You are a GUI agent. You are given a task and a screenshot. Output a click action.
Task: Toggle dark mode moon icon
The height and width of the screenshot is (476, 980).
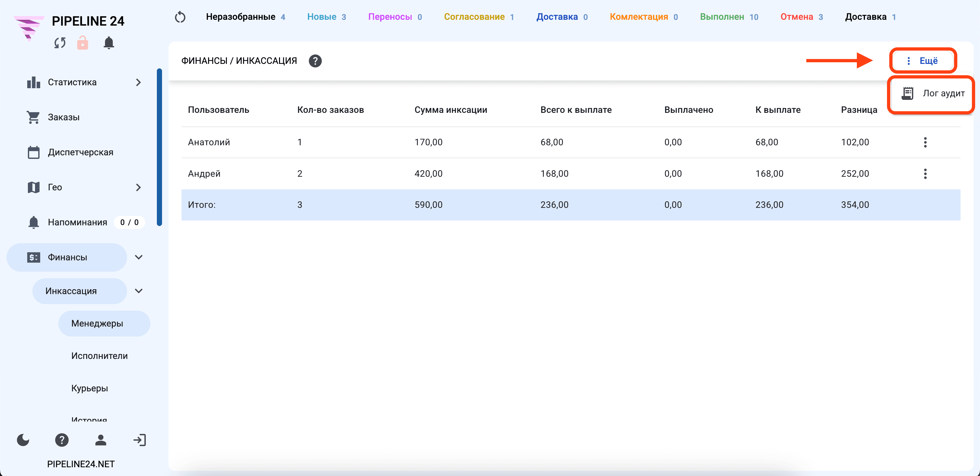(23, 440)
